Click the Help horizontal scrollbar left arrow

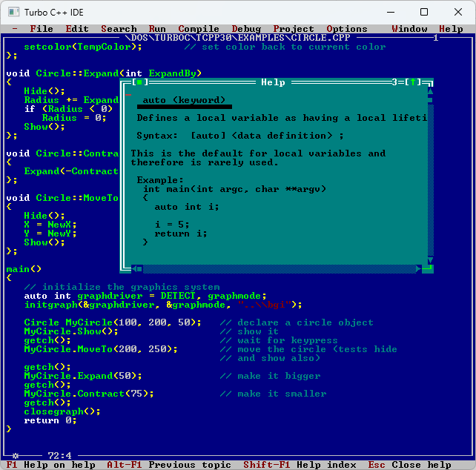click(x=136, y=269)
